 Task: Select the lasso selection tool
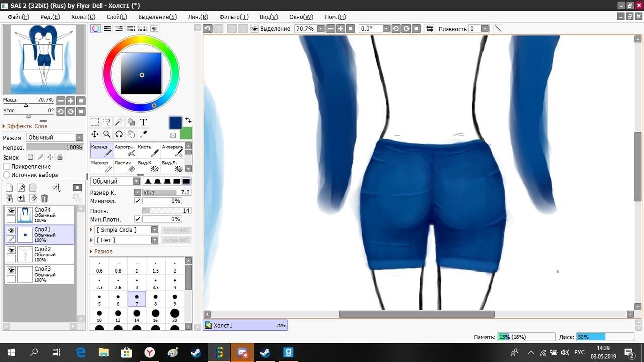(107, 122)
